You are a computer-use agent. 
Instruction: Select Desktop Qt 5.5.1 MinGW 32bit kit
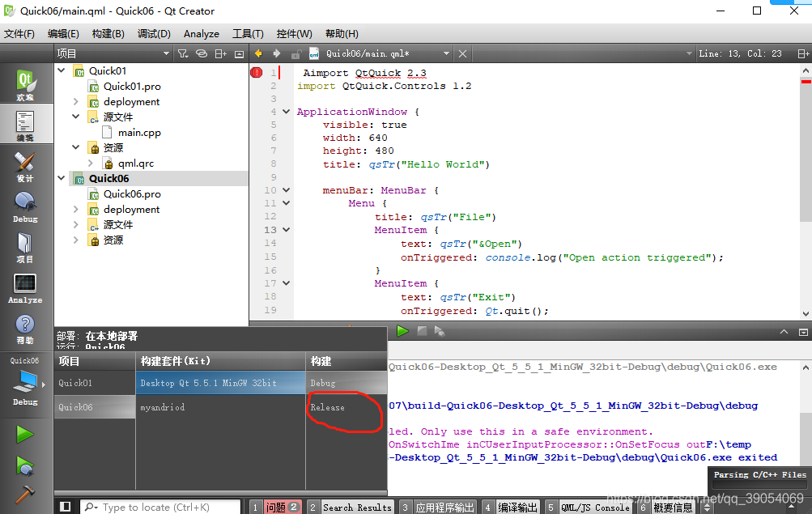coord(220,383)
